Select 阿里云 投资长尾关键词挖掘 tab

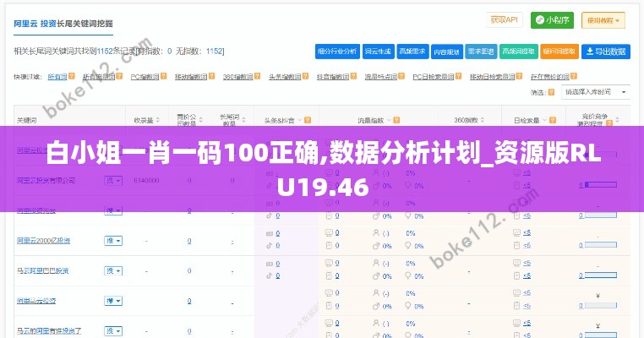[63, 24]
